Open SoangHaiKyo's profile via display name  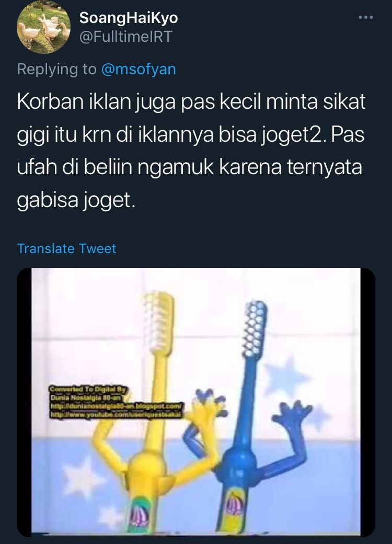pyautogui.click(x=129, y=18)
